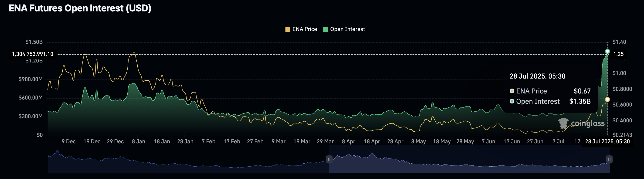Click the $0.8000 right axis label
The height and width of the screenshot is (179, 644).
622,89
